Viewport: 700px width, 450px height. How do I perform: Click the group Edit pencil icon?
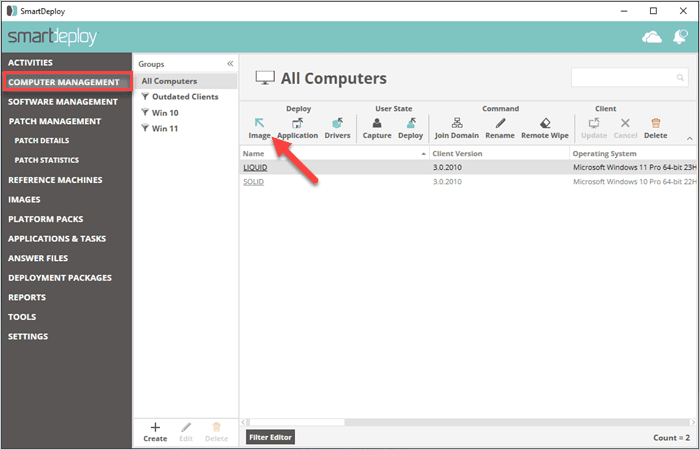pyautogui.click(x=186, y=427)
